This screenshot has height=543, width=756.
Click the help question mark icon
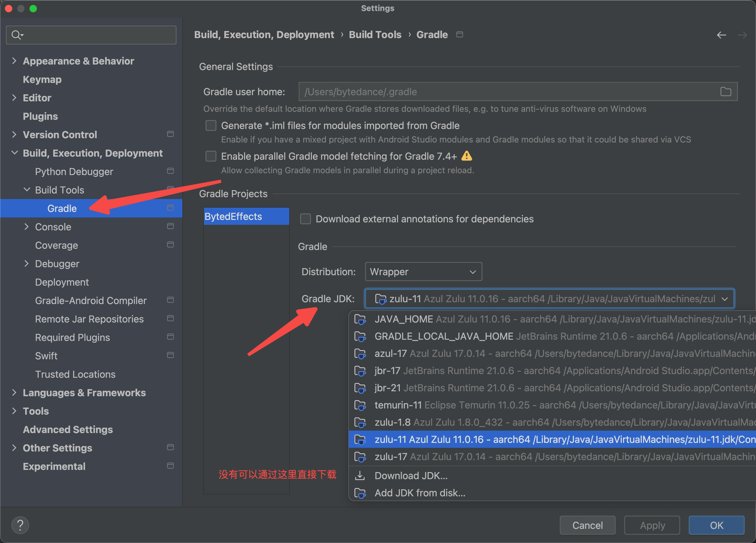(20, 525)
